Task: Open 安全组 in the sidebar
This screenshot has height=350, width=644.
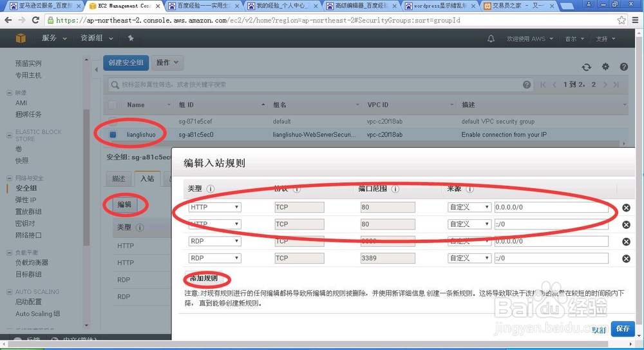Action: tap(26, 188)
